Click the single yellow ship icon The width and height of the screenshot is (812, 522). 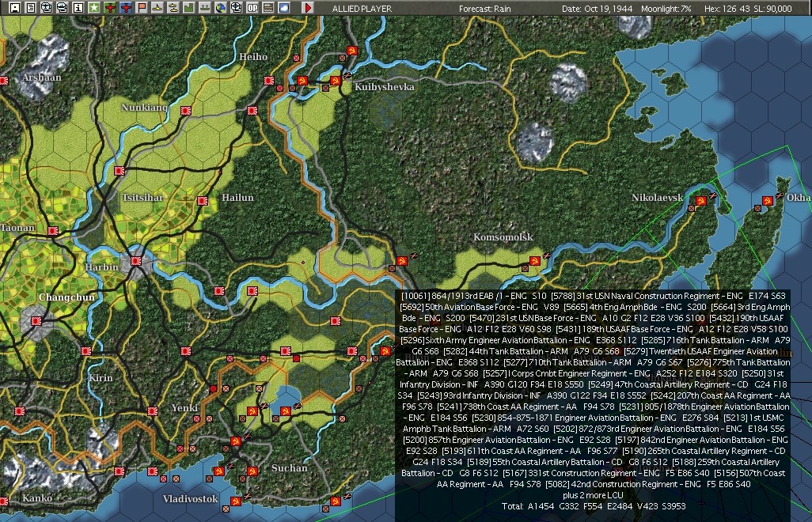[157, 8]
